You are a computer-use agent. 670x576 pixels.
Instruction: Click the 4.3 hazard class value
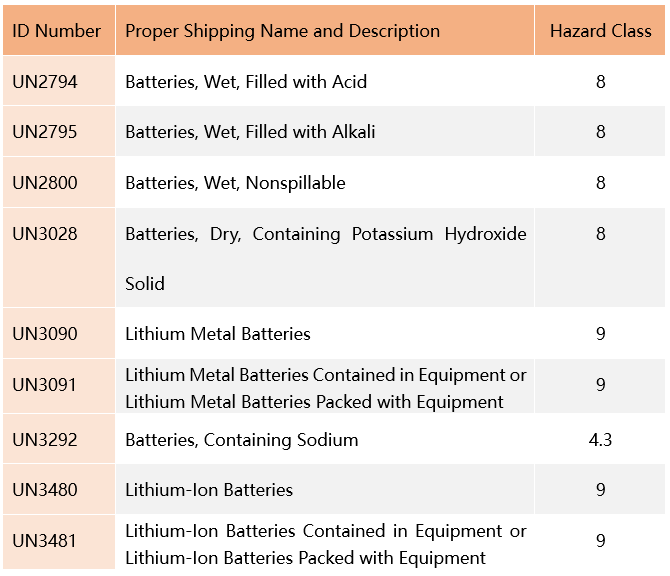(600, 440)
